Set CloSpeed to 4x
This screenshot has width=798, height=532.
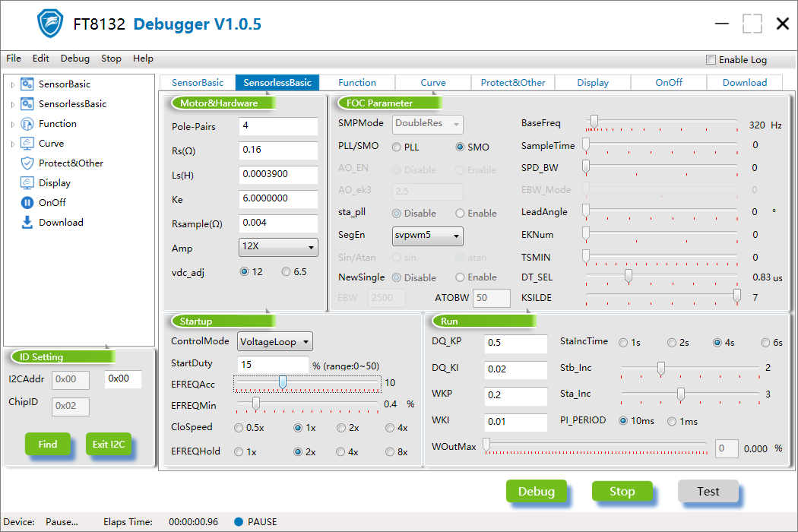390,428
